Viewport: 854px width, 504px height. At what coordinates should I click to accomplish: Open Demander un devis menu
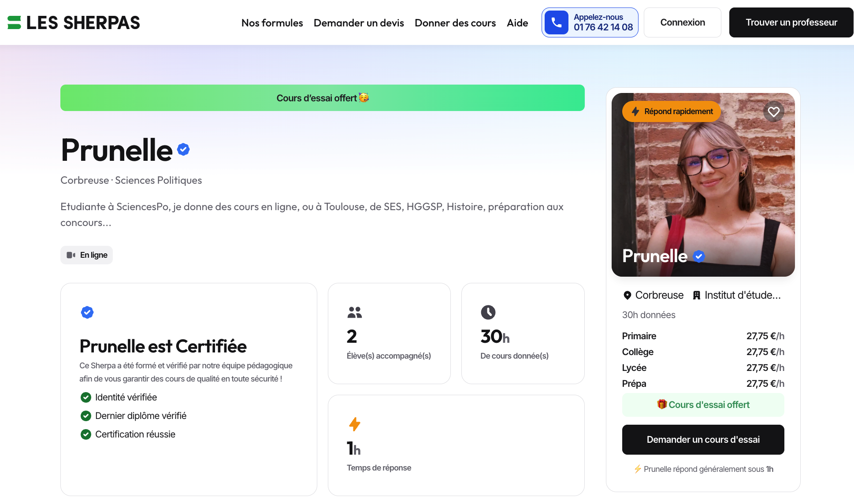click(x=359, y=22)
